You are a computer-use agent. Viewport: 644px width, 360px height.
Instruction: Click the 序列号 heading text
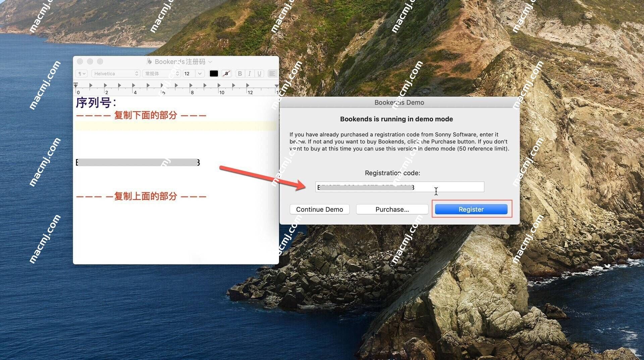pos(96,103)
